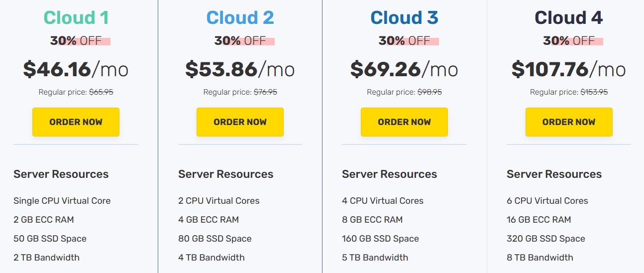Click the struck-through $65.95 regular price

pos(101,92)
